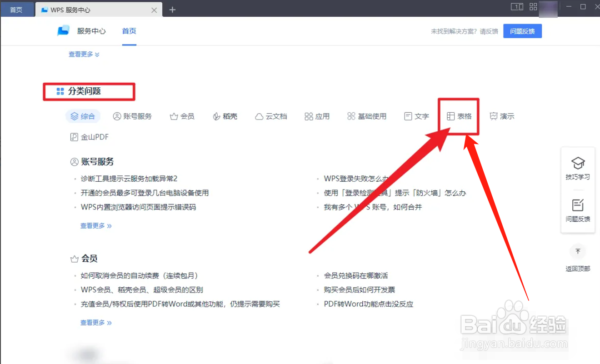This screenshot has height=364, width=600.
Task: Click the blurred user avatar in the title bar
Action: pos(548,9)
